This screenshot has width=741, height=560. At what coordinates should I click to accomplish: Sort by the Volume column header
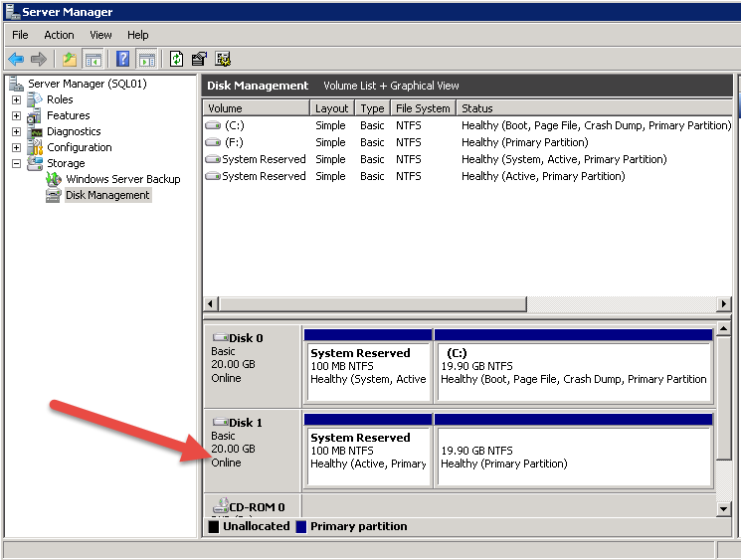(257, 108)
